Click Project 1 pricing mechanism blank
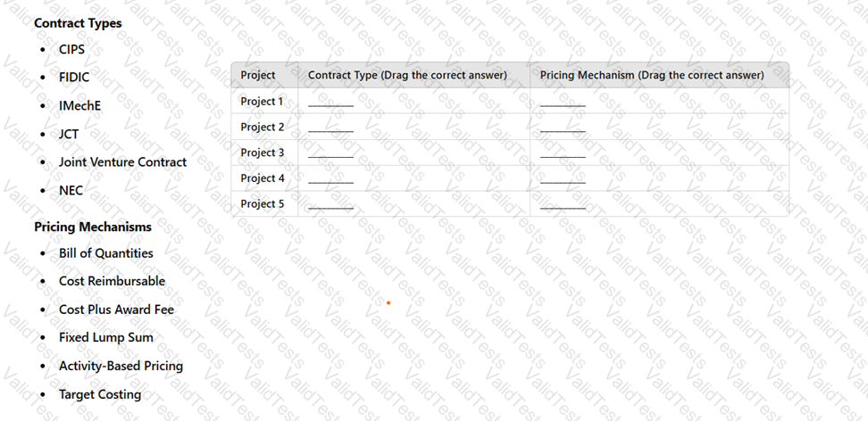The image size is (868, 421). [x=563, y=103]
